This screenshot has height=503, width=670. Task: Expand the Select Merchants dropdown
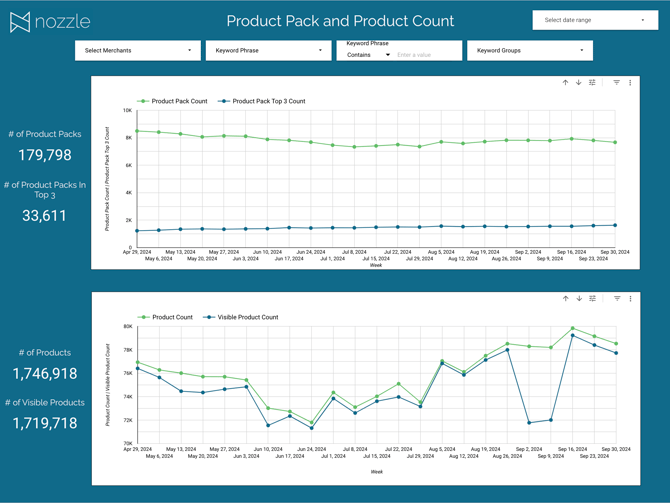click(138, 50)
